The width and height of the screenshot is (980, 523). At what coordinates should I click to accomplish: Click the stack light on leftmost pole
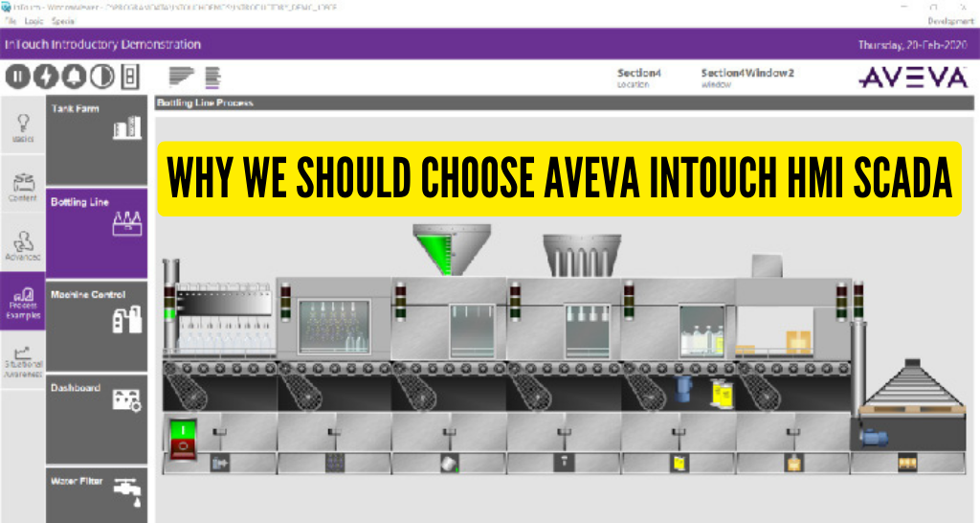(x=169, y=302)
